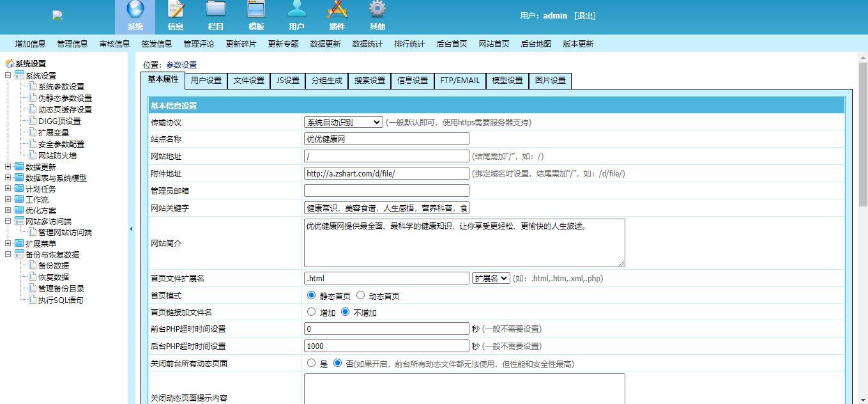Open 执行SQL语句 in the tree

point(61,300)
